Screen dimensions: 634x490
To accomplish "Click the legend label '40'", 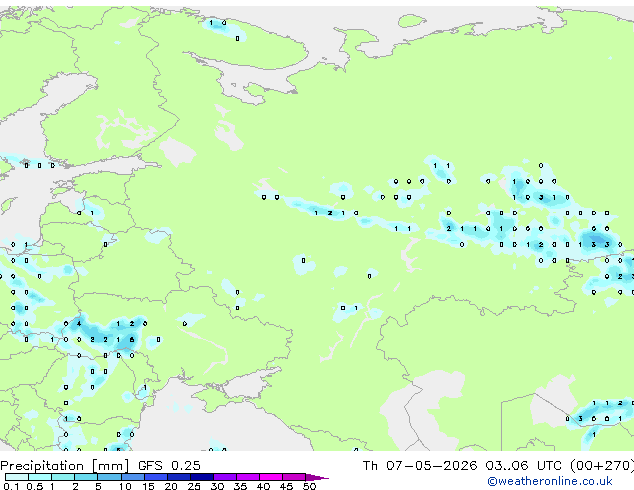I will coord(263,486).
